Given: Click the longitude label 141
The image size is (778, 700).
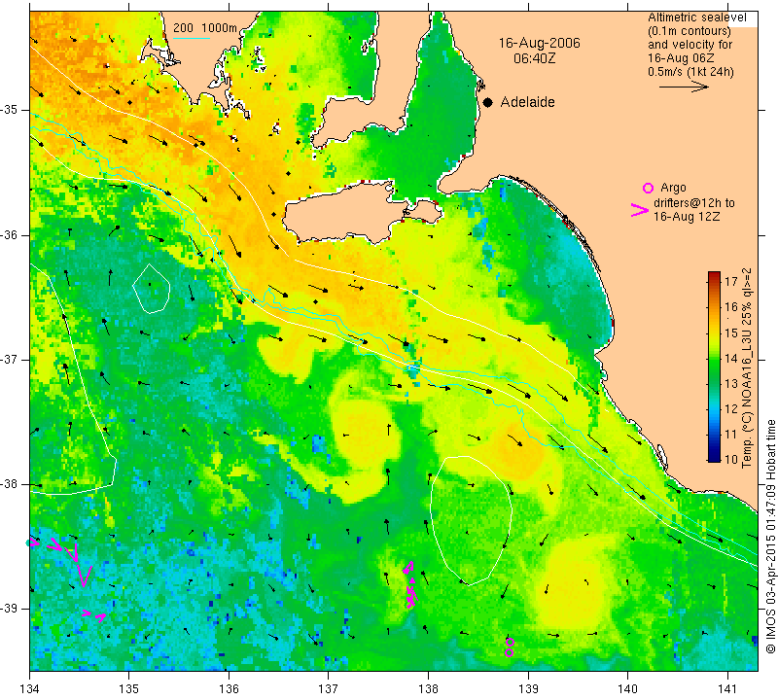Looking at the screenshot, I should [727, 688].
